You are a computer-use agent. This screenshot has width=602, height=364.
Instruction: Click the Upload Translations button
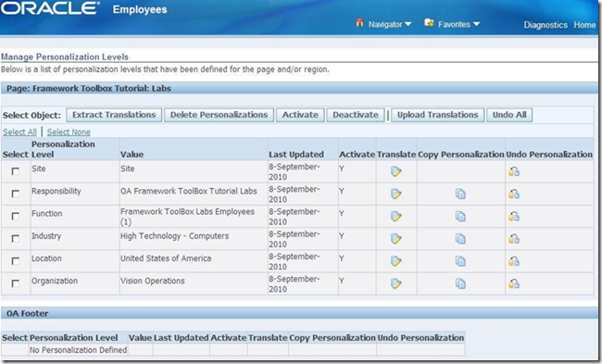[438, 115]
